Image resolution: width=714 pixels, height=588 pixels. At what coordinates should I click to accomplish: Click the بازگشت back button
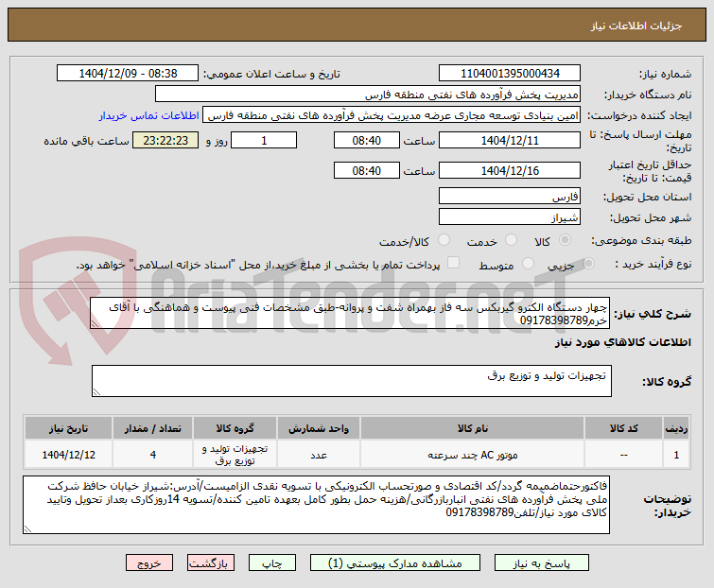(x=210, y=562)
